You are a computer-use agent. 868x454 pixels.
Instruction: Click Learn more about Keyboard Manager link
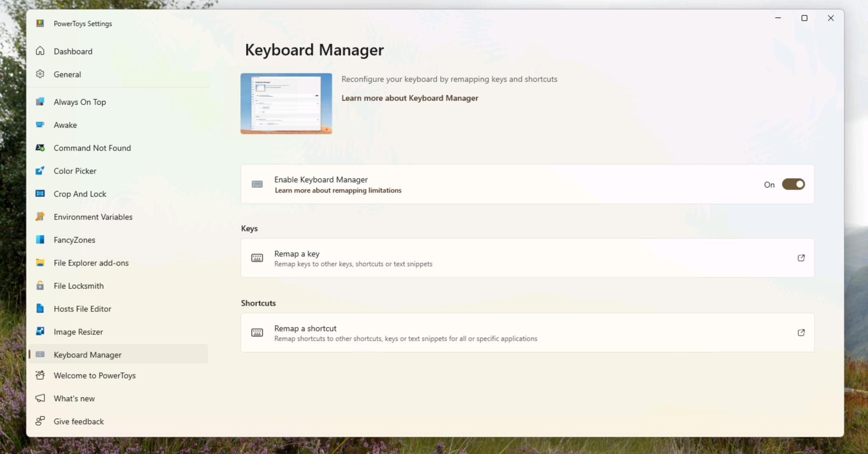pyautogui.click(x=409, y=98)
